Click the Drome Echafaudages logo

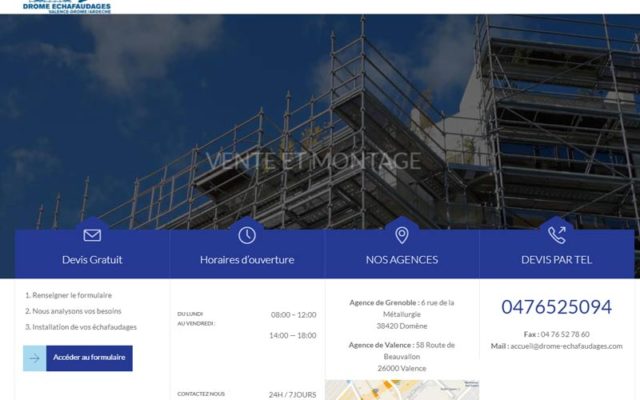click(67, 7)
